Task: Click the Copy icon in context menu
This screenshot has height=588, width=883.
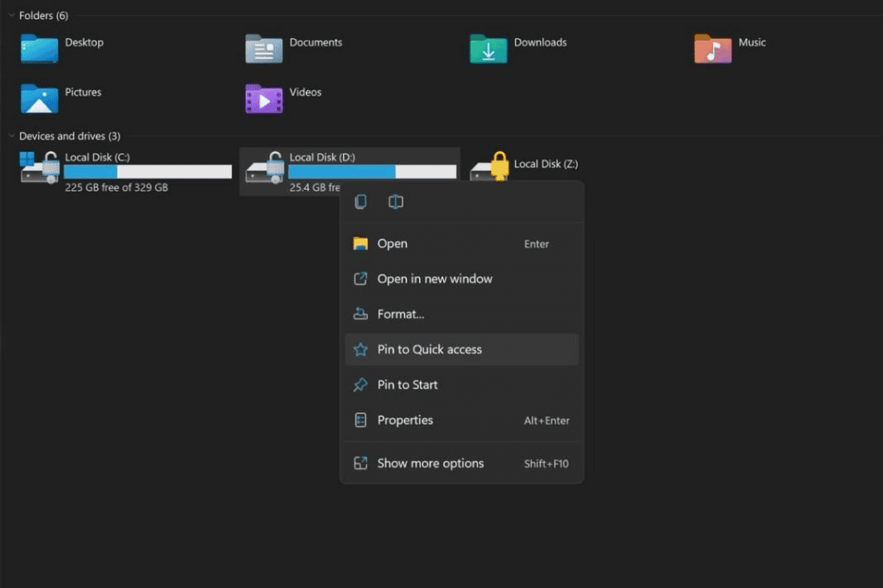Action: (x=360, y=202)
